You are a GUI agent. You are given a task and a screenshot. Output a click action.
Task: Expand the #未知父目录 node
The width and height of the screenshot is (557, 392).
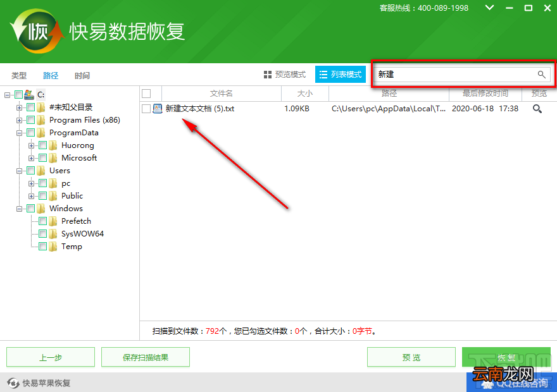pyautogui.click(x=19, y=107)
